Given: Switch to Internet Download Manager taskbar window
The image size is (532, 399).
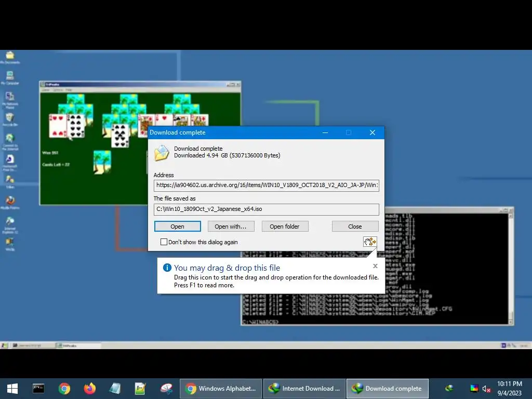Looking at the screenshot, I should tap(304, 389).
